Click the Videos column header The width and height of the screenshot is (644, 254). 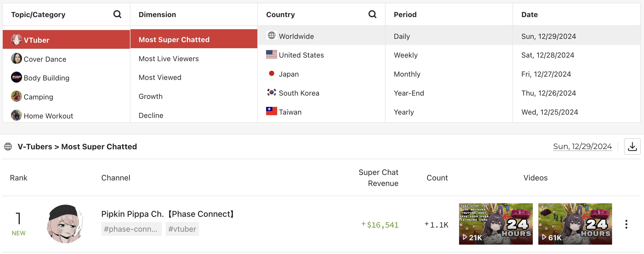[536, 178]
